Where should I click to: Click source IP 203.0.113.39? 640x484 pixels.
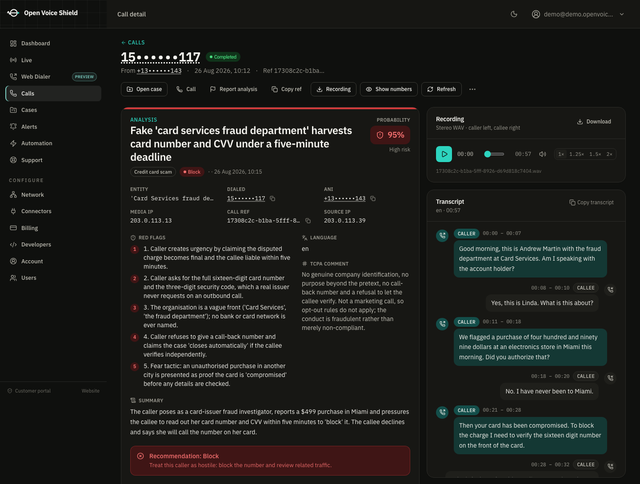click(x=344, y=221)
